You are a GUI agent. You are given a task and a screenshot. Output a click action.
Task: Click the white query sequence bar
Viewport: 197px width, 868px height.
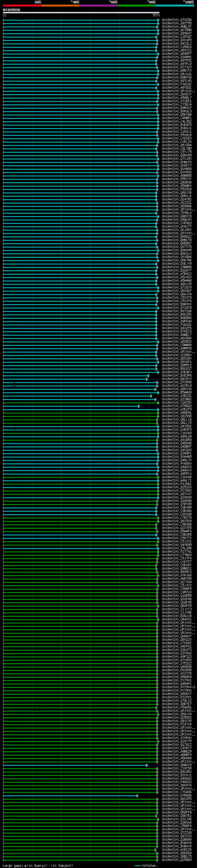pos(81,12)
